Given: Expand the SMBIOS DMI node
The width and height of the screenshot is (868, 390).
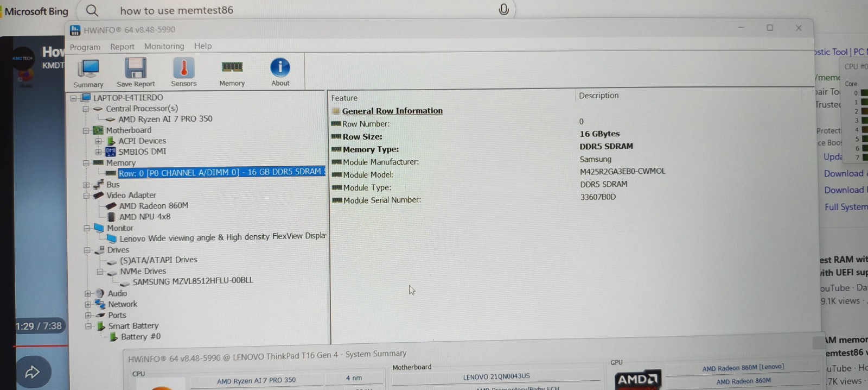Looking at the screenshot, I should pyautogui.click(x=99, y=152).
